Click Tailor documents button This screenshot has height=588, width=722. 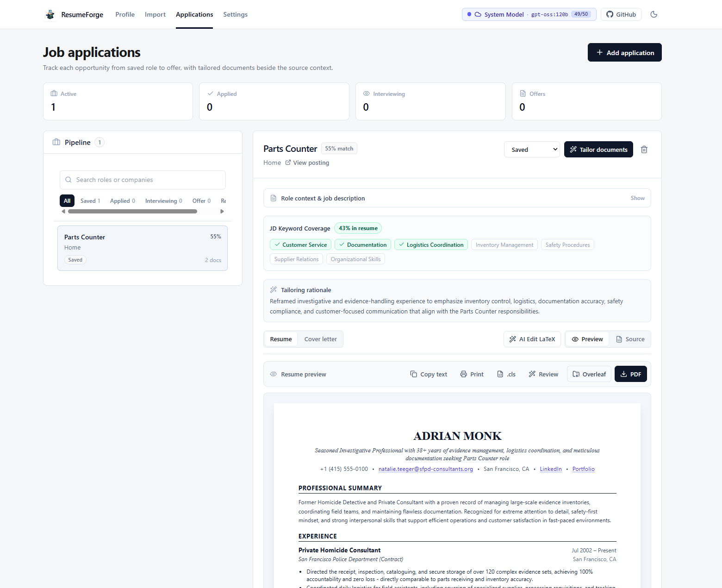point(598,150)
